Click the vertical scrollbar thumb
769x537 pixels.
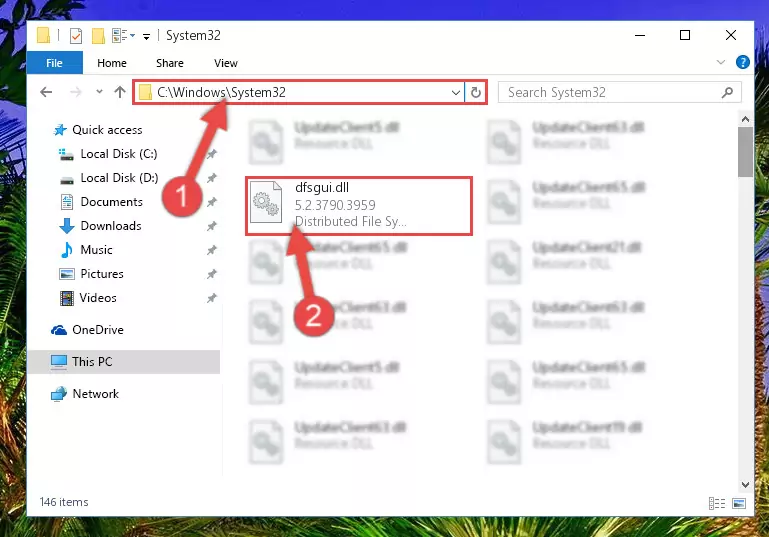[745, 152]
